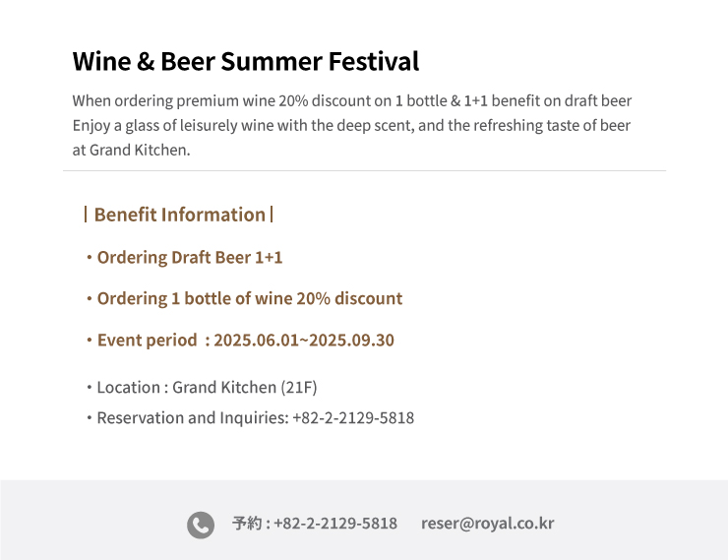Click the bullet before Ordering Draft Beer

(x=90, y=257)
